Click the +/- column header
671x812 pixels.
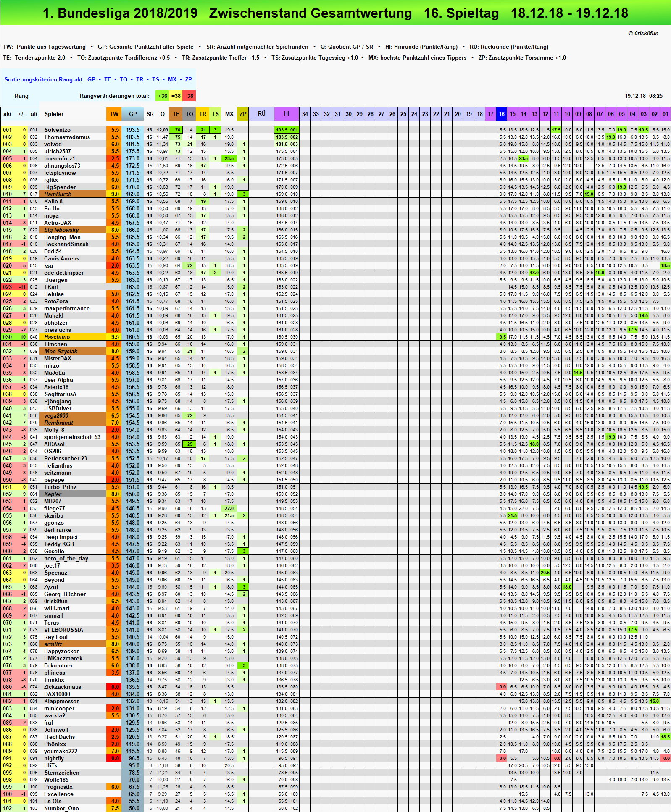21,114
